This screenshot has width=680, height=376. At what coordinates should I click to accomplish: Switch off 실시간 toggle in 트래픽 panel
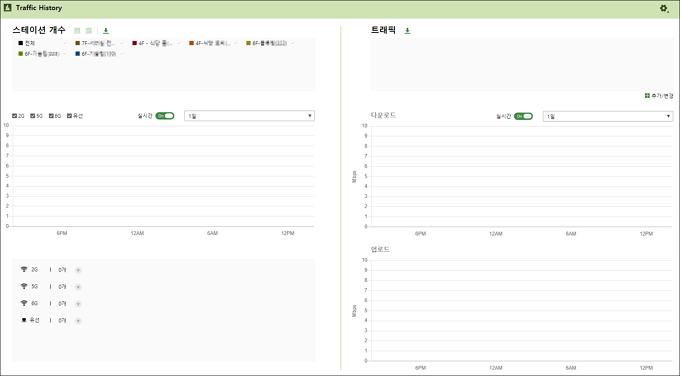click(x=523, y=116)
